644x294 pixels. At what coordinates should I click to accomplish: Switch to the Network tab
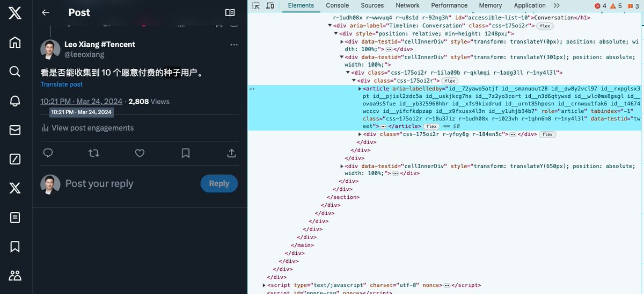point(408,5)
